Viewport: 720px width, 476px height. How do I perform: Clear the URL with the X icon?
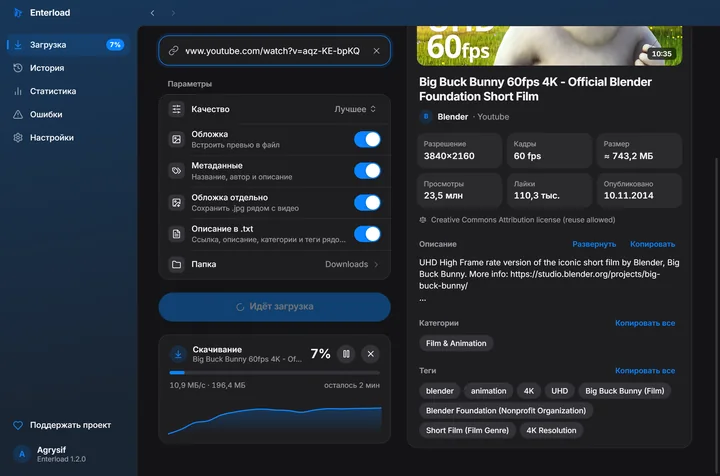tap(377, 51)
